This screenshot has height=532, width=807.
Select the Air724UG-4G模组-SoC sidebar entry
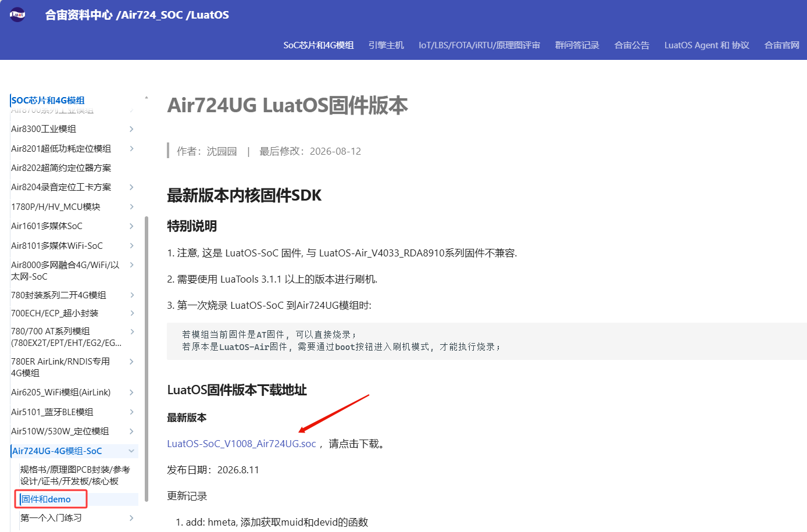tap(57, 451)
